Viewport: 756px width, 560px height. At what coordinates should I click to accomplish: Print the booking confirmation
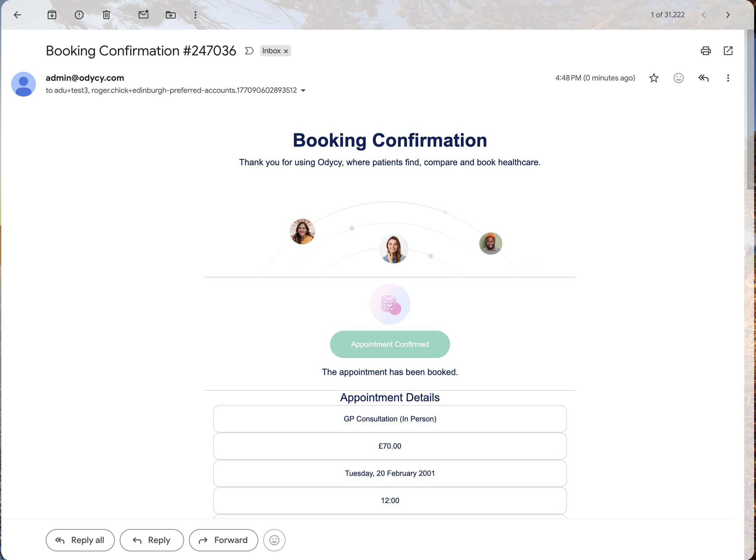pyautogui.click(x=706, y=50)
